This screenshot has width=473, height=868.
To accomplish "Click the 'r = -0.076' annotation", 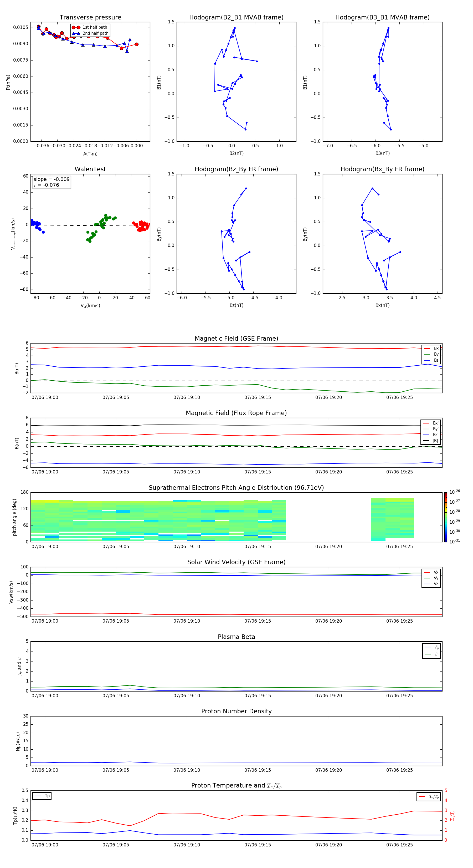I will click(47, 185).
